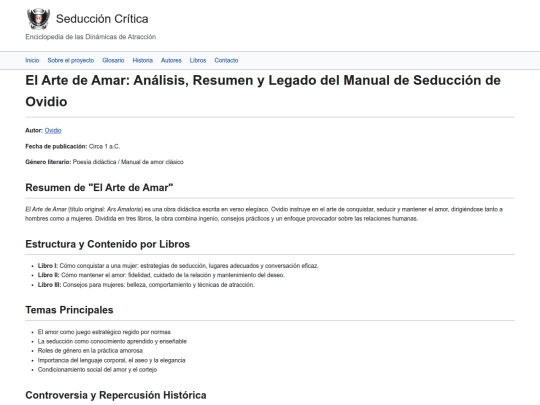Click item La seducción como conocimiento aprendido
This screenshot has height=405, width=540.
point(112,341)
